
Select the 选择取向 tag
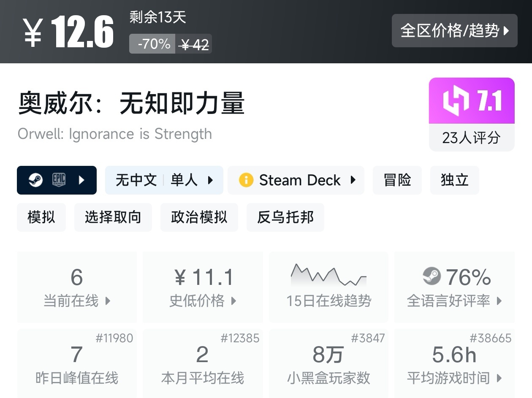coord(113,217)
